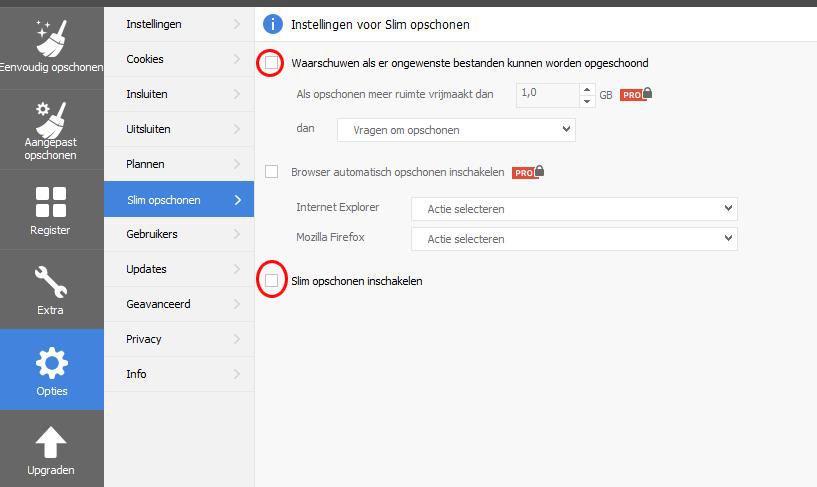Enable Slim opschonen inschakelen checkbox
The height and width of the screenshot is (487, 817).
point(271,281)
